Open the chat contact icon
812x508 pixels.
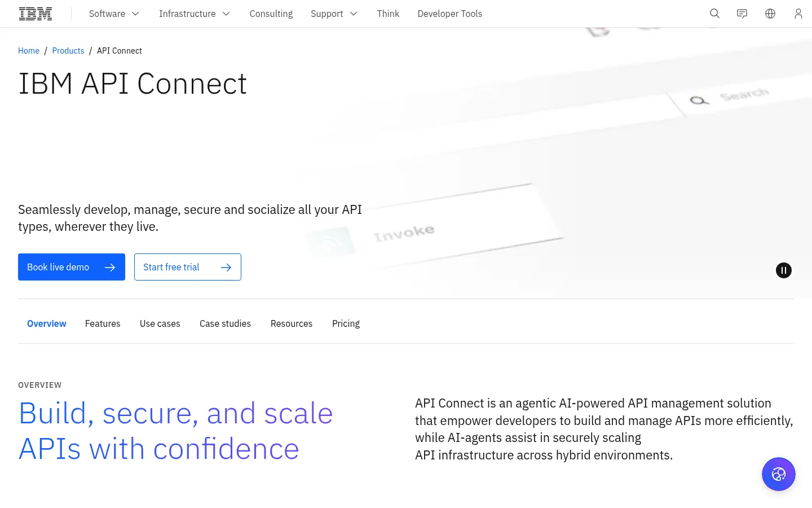point(742,14)
